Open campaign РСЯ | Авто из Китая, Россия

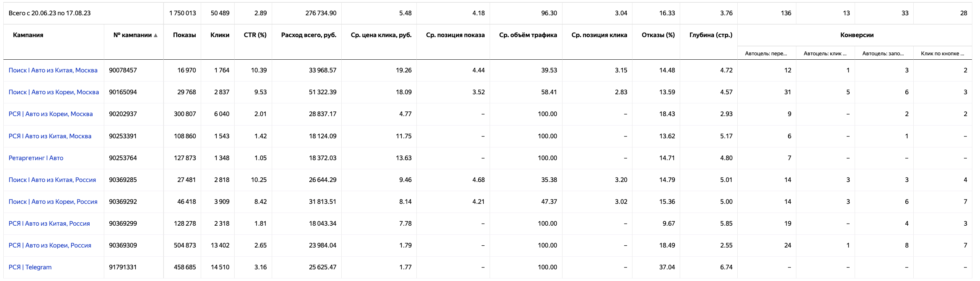pos(49,223)
